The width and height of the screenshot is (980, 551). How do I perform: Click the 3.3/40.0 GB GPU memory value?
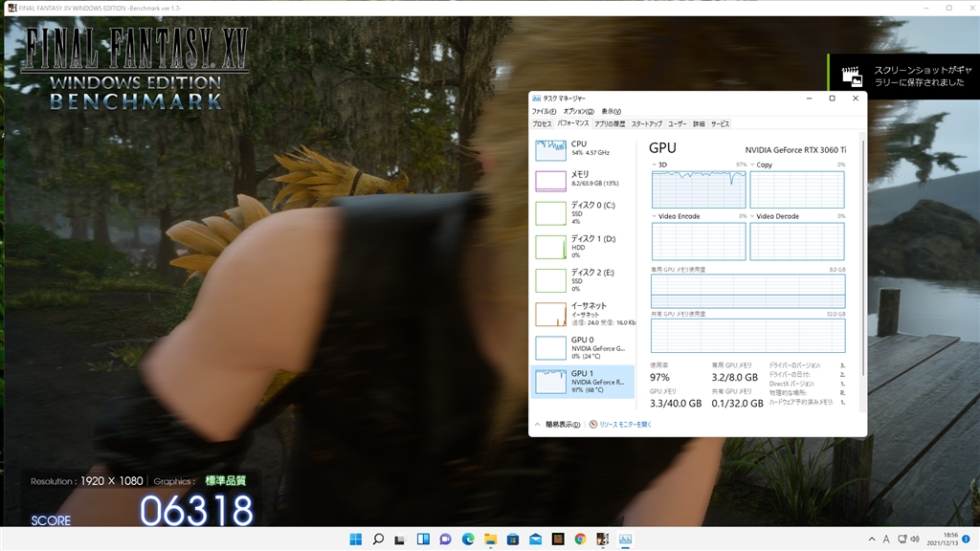[x=676, y=404]
